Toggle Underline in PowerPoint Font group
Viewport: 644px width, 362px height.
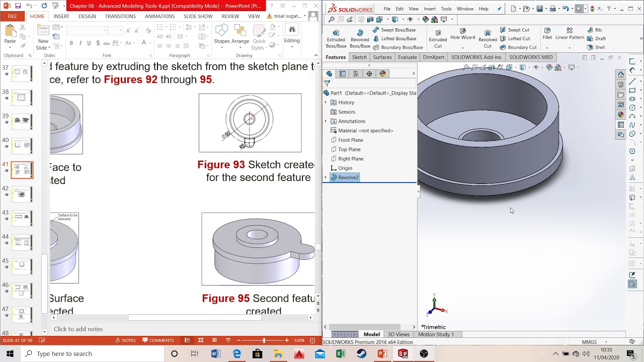89,43
